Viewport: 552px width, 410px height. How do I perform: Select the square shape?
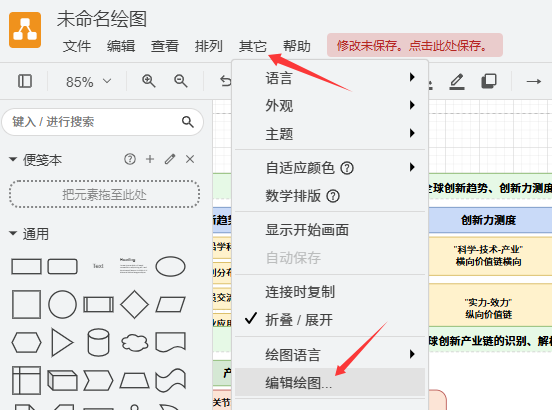coord(26,304)
